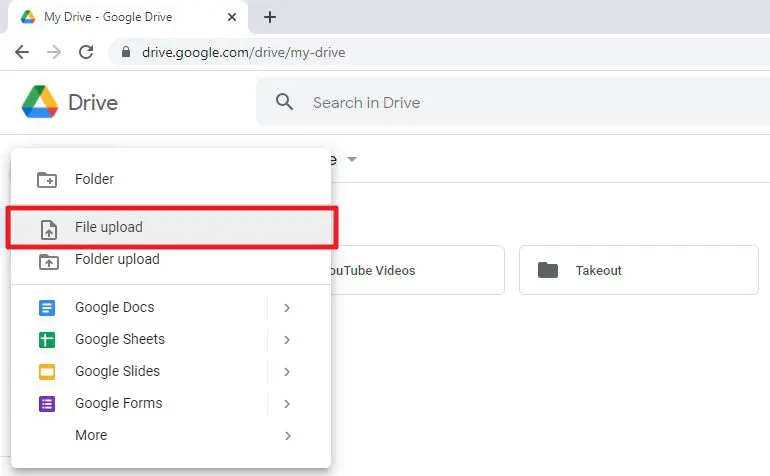Image resolution: width=770 pixels, height=476 pixels.
Task: Choose Google Forms menu entry
Action: tap(171, 403)
